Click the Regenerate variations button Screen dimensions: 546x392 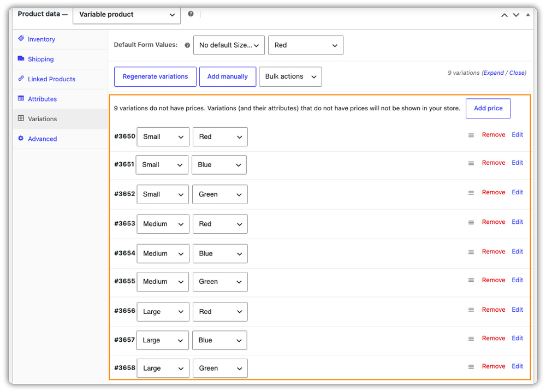[155, 76]
